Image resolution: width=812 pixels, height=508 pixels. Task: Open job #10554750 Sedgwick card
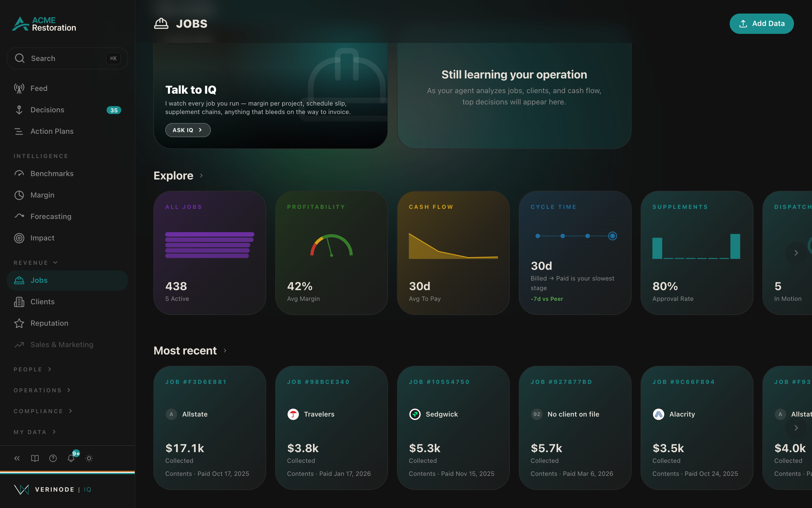[x=453, y=428]
